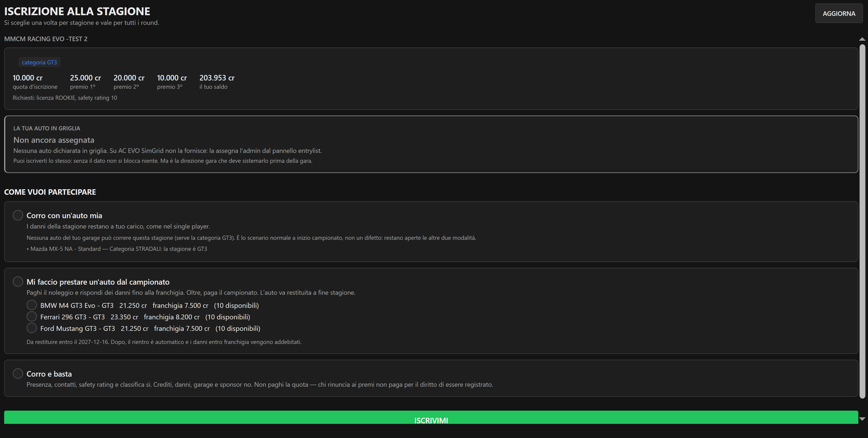Click the green ISCRIVIMI button

(431, 417)
